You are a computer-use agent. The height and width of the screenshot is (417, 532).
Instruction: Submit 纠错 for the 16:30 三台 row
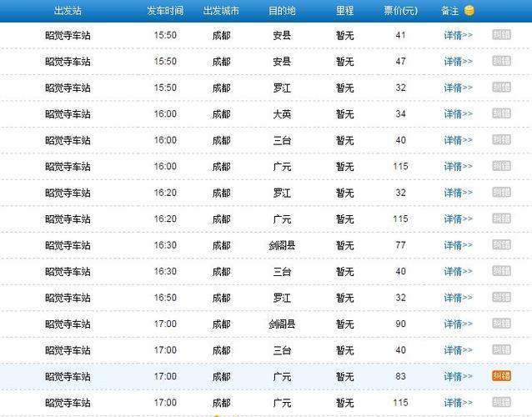(501, 271)
